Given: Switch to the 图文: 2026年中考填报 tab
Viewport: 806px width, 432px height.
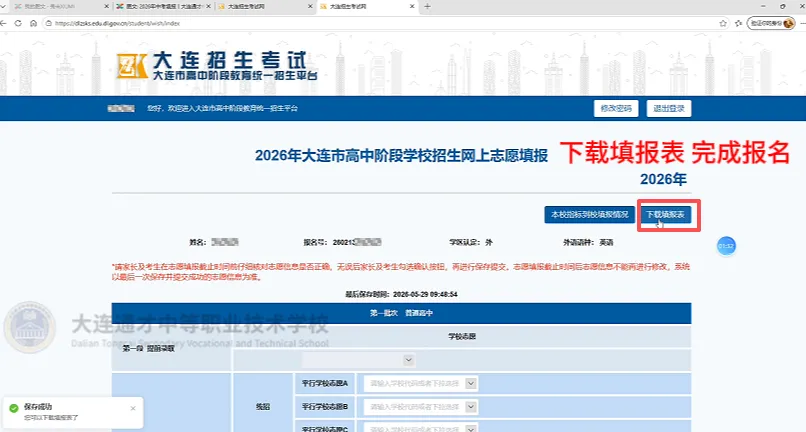Looking at the screenshot, I should click(x=162, y=6).
